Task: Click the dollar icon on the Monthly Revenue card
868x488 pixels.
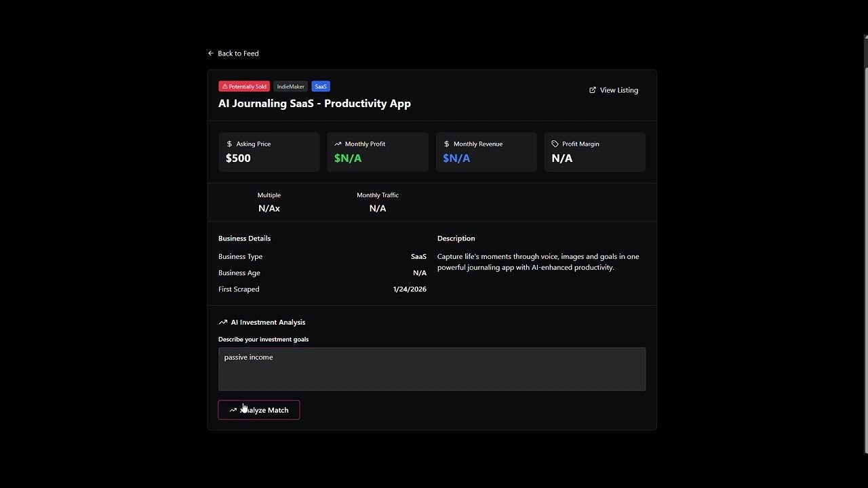Action: tap(446, 144)
